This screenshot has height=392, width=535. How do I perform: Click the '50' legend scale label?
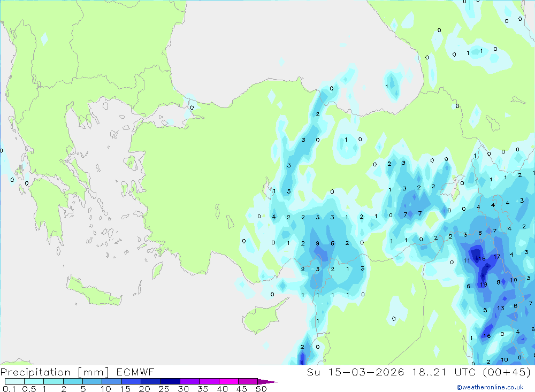click(x=261, y=389)
